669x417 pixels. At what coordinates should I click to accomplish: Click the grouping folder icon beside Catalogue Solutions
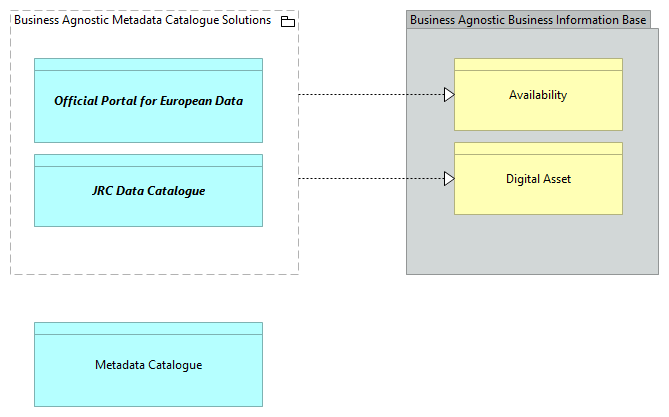(288, 21)
